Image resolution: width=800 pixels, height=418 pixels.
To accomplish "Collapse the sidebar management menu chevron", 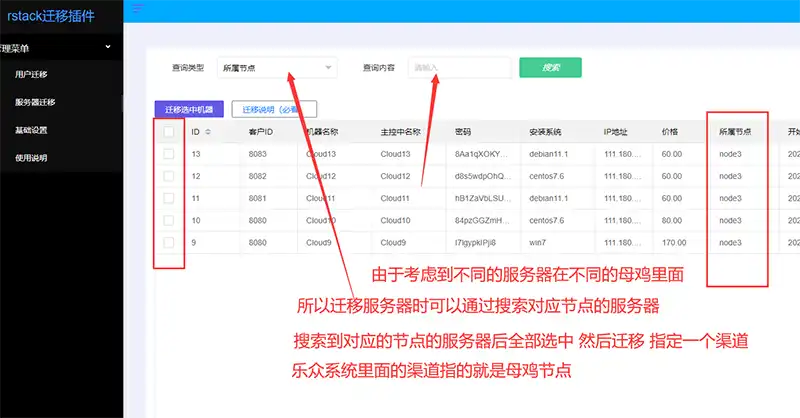I will tap(108, 46).
